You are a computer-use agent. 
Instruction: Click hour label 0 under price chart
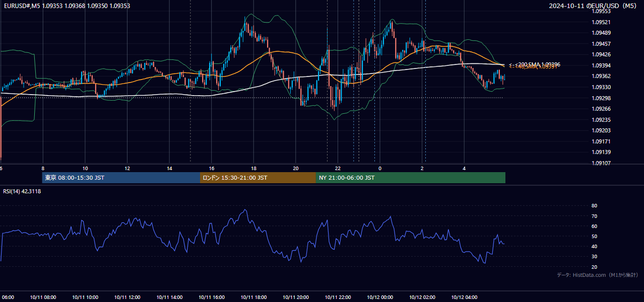click(x=380, y=168)
